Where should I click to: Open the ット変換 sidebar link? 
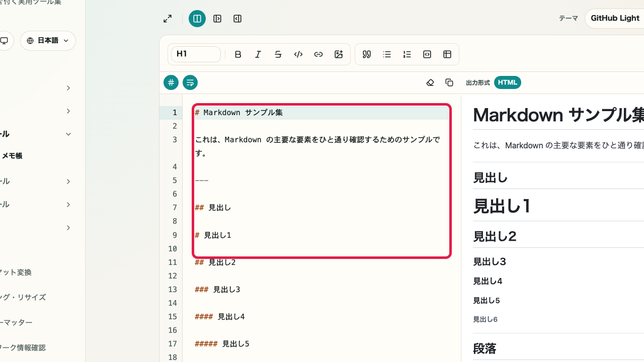(16, 273)
